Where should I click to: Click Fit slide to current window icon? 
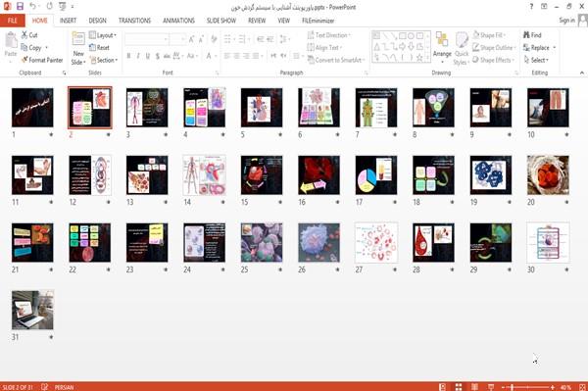tap(582, 387)
